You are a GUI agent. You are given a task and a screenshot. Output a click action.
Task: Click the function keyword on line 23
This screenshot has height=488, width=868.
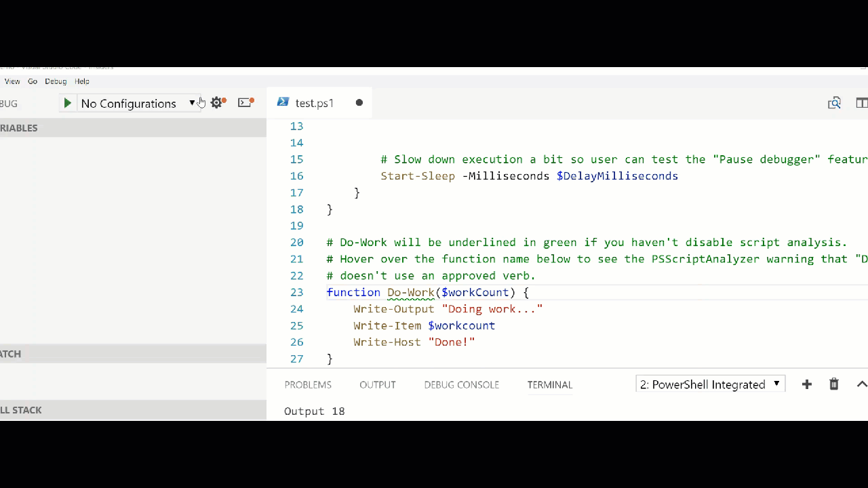353,292
